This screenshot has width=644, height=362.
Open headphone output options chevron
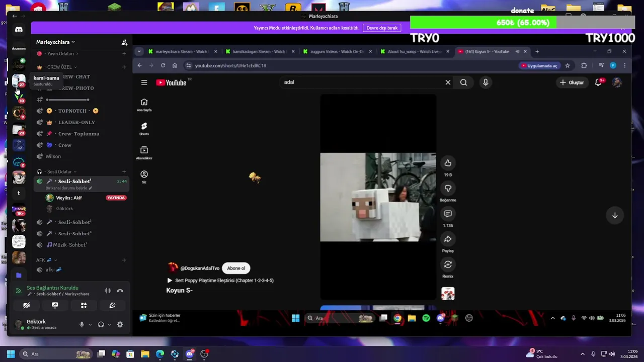(109, 325)
